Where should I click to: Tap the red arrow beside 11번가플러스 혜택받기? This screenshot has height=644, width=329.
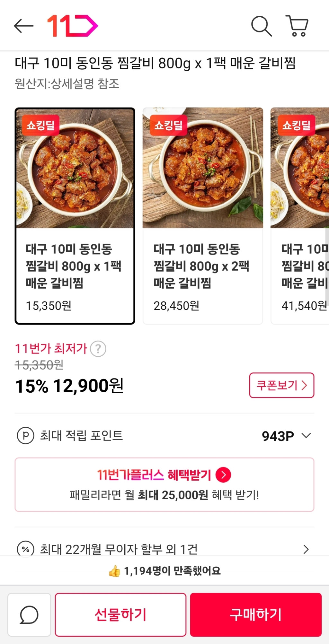pos(223,475)
